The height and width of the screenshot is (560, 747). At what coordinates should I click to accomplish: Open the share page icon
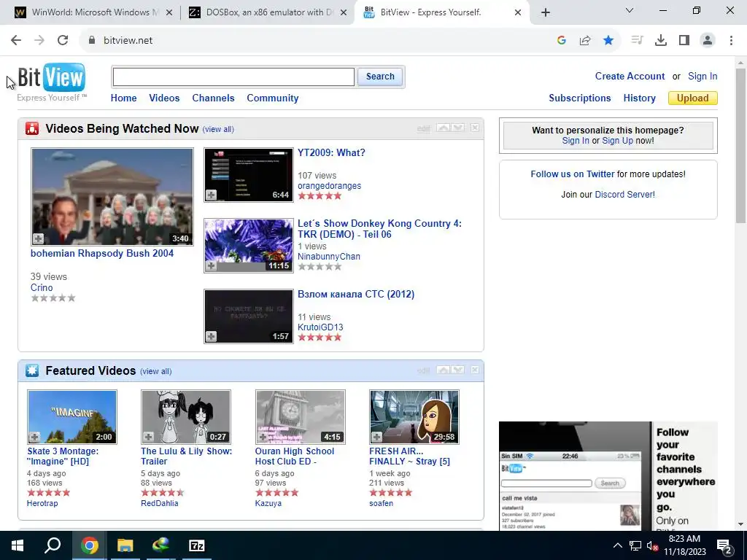click(x=585, y=41)
